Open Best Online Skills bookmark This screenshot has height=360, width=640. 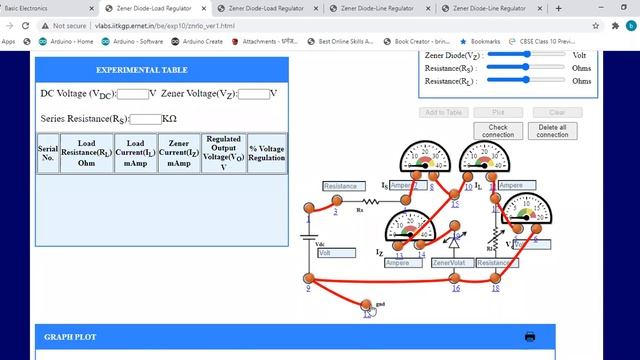[340, 41]
